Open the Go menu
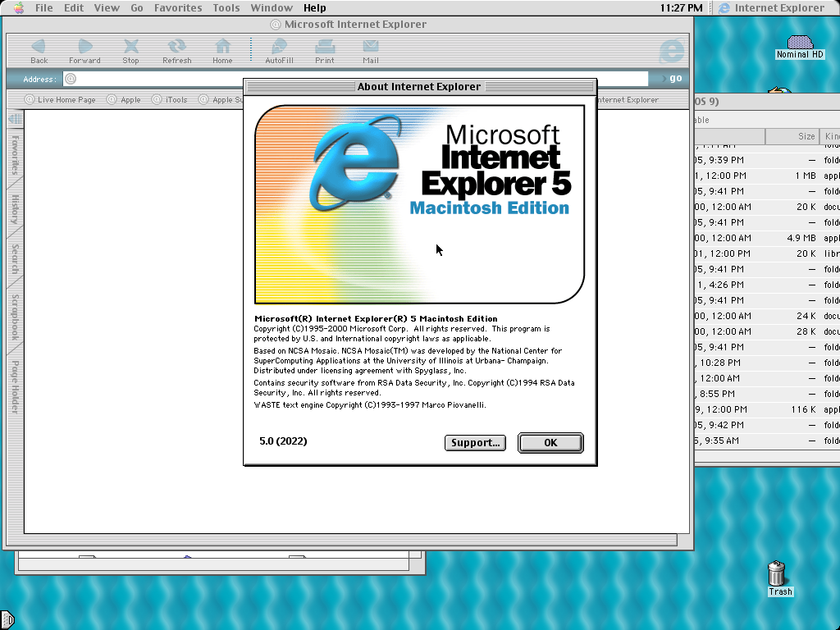The height and width of the screenshot is (630, 840). coord(137,8)
